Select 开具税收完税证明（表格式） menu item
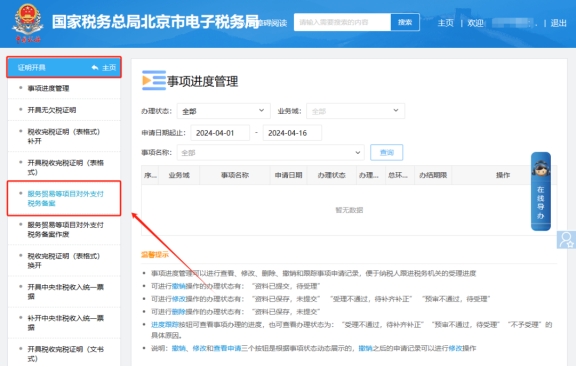 pyautogui.click(x=66, y=168)
